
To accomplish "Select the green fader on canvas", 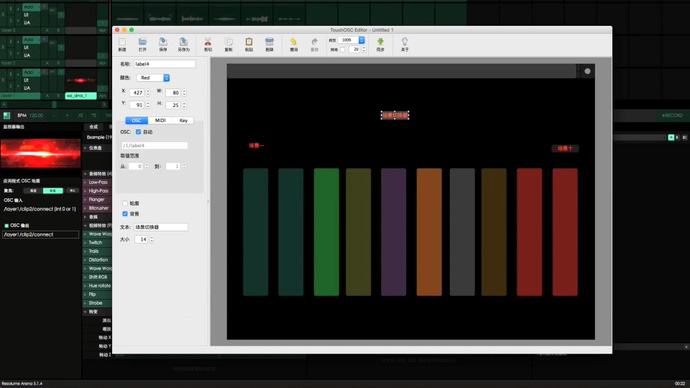I will (326, 232).
